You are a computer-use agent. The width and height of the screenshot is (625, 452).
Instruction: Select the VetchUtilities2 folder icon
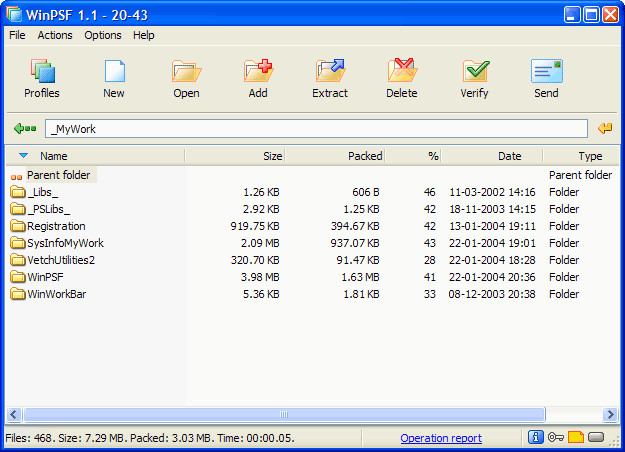pos(18,260)
